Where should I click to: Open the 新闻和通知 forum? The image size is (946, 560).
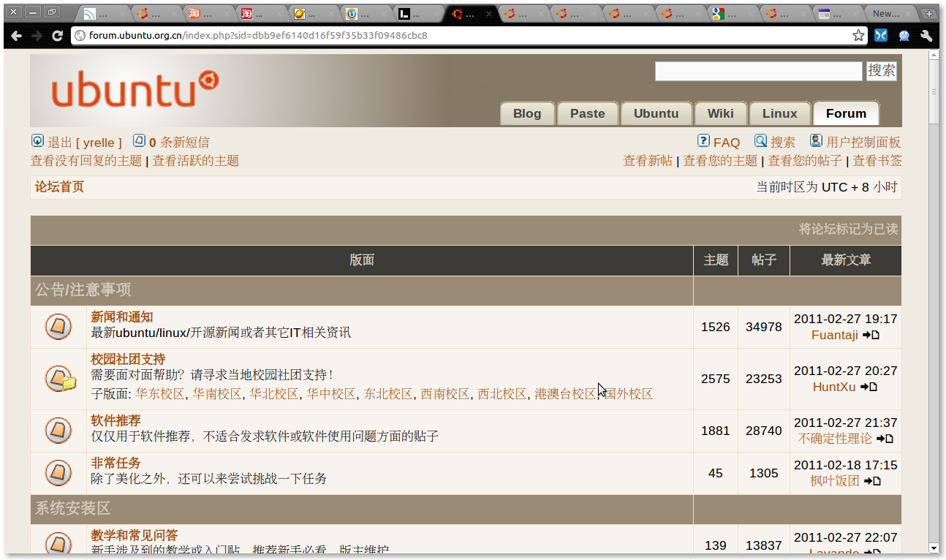(122, 317)
